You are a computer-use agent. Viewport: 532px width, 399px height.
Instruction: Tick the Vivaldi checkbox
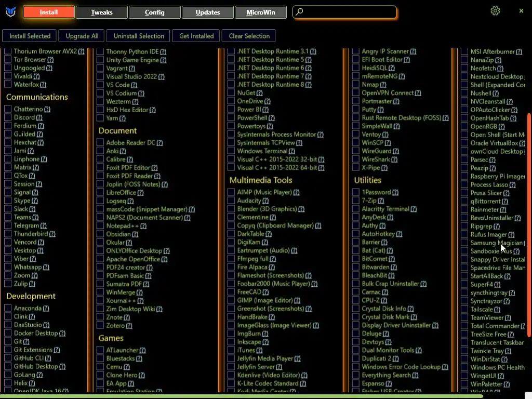[x=8, y=76]
